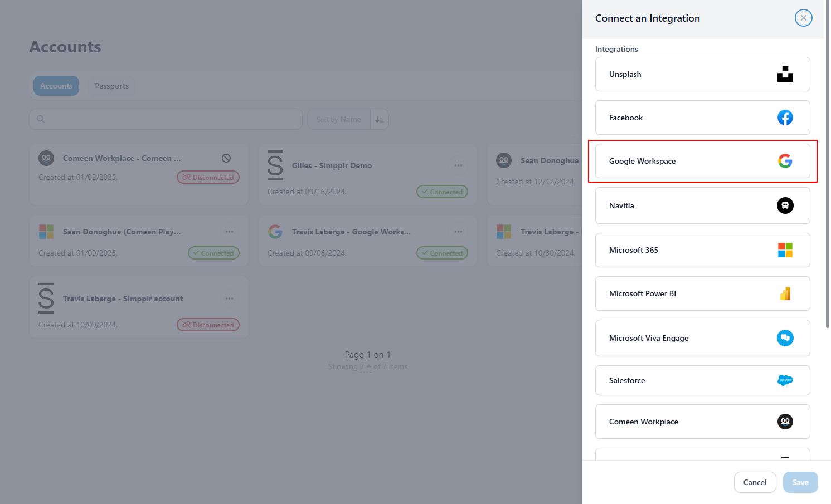The height and width of the screenshot is (504, 831).
Task: Pick the Navitia integration
Action: pyautogui.click(x=702, y=205)
